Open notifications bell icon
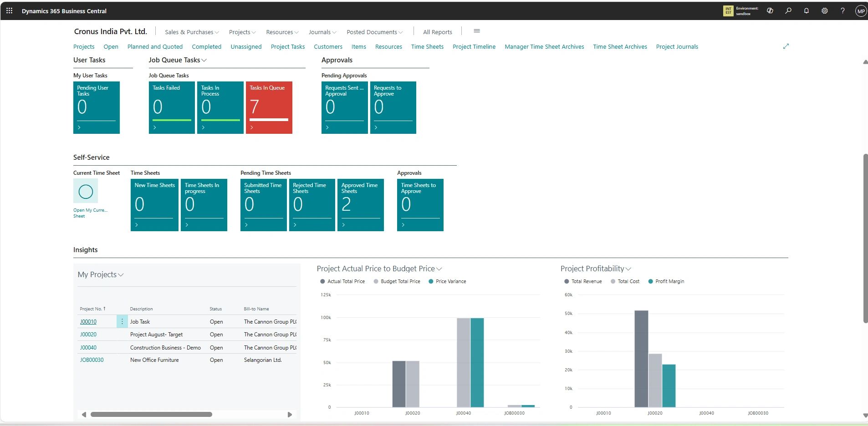The image size is (868, 426). [x=807, y=11]
